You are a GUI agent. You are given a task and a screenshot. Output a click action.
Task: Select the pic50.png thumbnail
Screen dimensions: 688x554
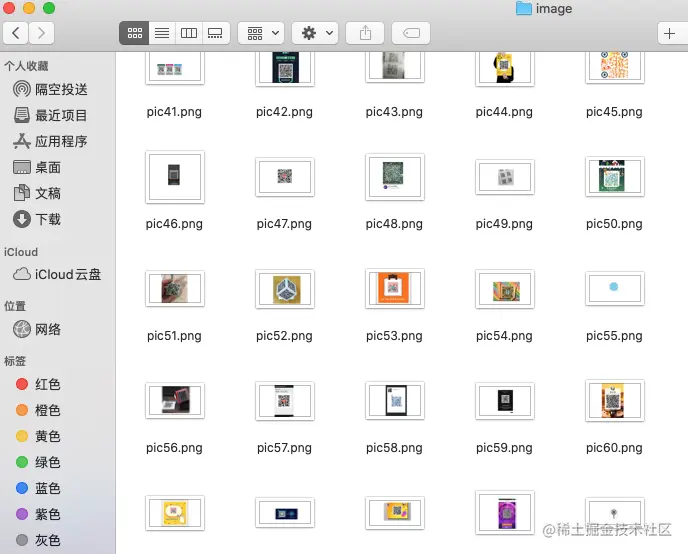[x=615, y=177]
